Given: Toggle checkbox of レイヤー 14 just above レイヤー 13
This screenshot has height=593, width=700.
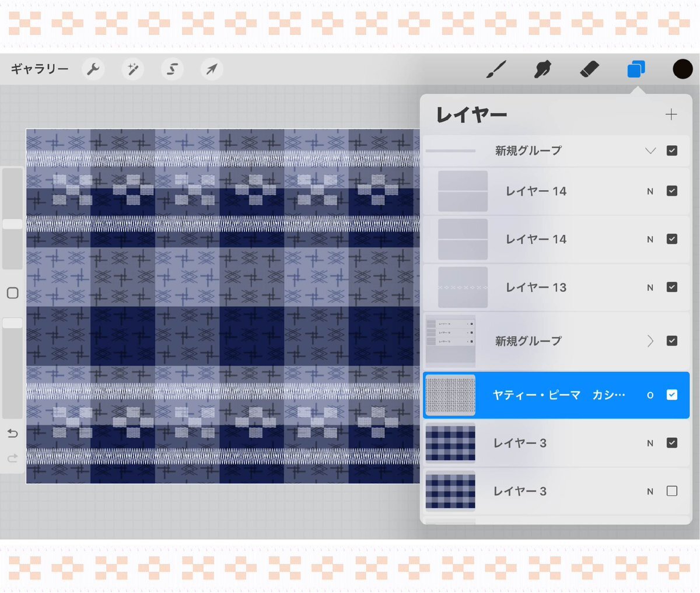Looking at the screenshot, I should [x=672, y=239].
